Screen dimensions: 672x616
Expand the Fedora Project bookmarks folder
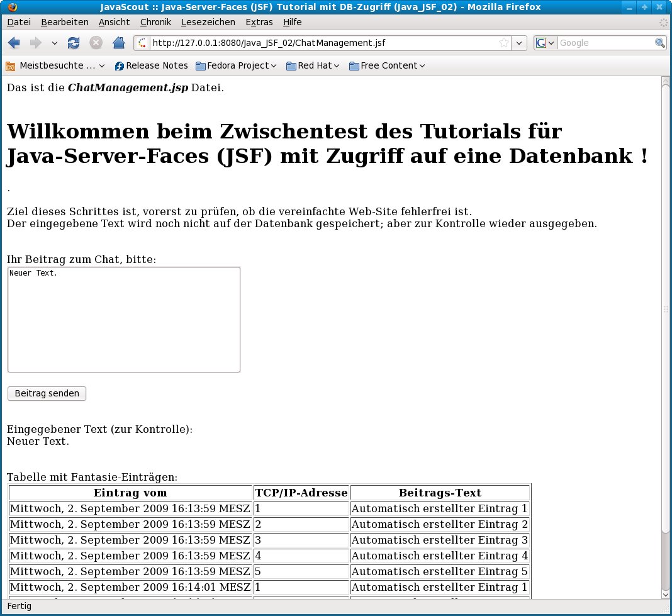point(236,65)
